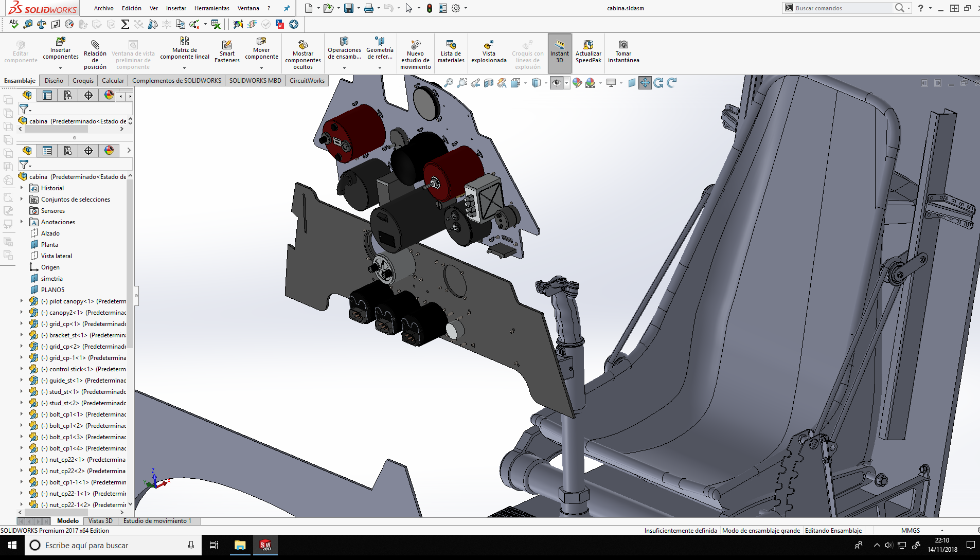The width and height of the screenshot is (980, 560).
Task: Open the Hide/Show Items dropdown arrow
Action: [566, 83]
